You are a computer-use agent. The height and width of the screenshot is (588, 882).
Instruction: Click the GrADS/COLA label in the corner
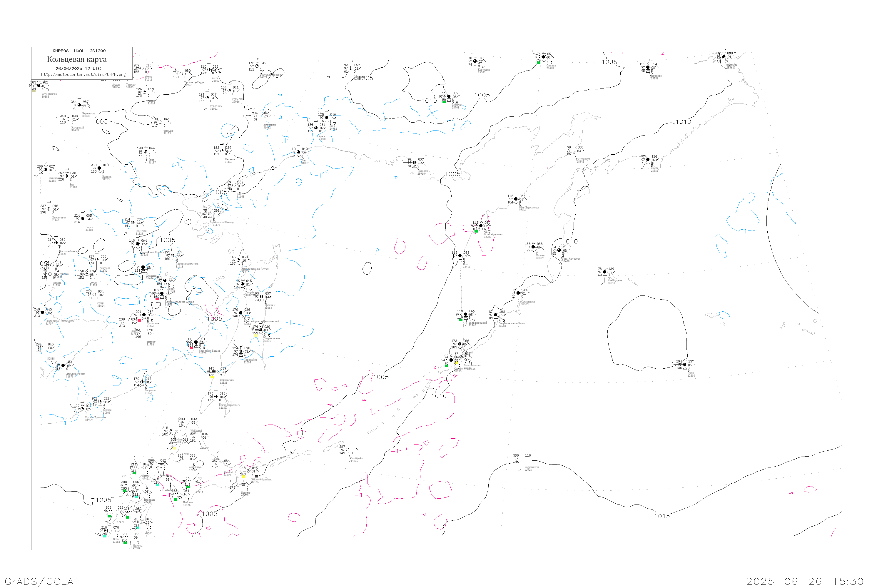tap(39, 581)
